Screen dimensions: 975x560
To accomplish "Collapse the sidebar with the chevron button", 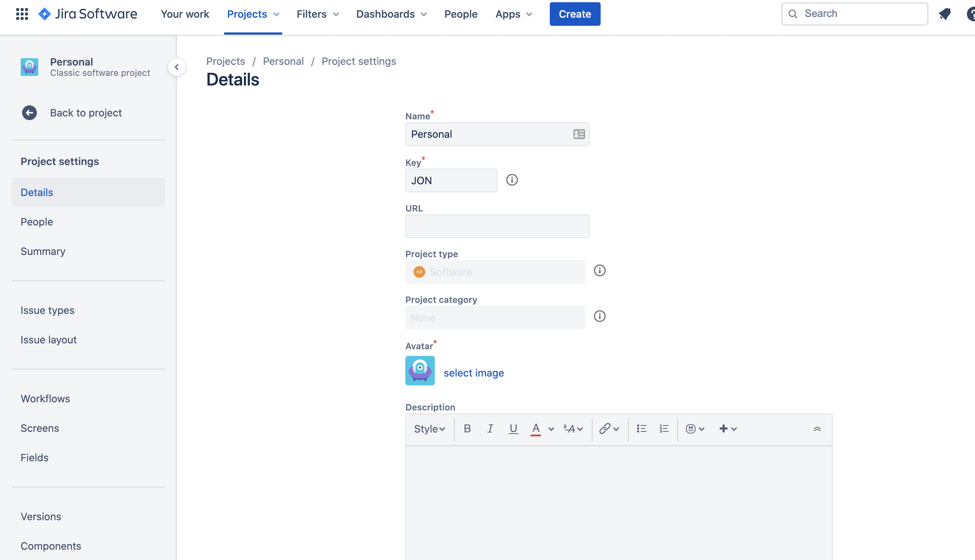I will [177, 67].
